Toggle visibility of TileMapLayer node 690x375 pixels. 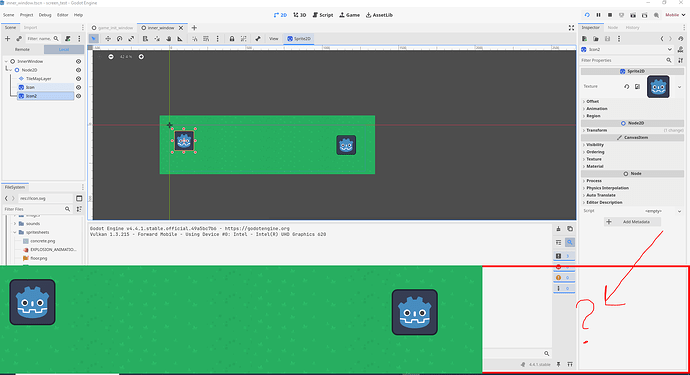pos(78,79)
